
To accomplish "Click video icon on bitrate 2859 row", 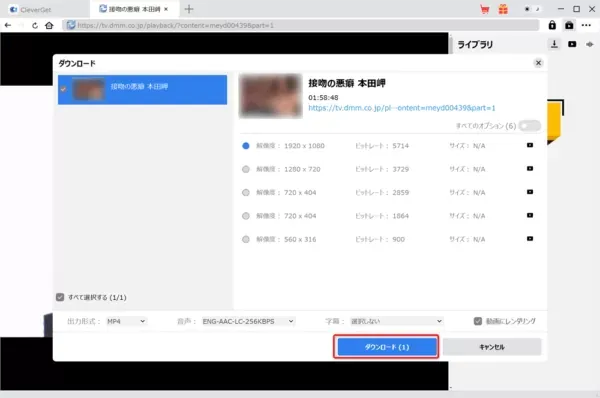I will pos(530,192).
